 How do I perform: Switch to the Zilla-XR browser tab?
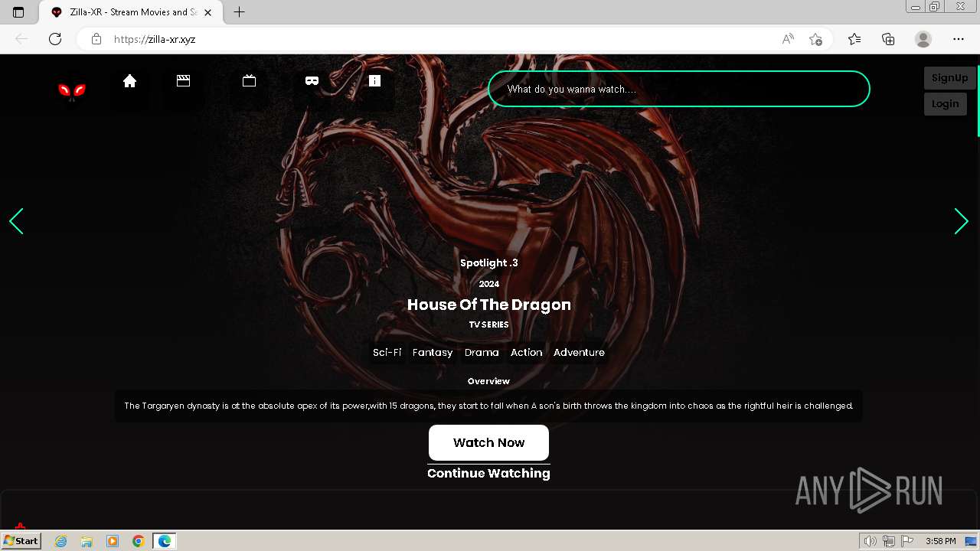[x=132, y=12]
